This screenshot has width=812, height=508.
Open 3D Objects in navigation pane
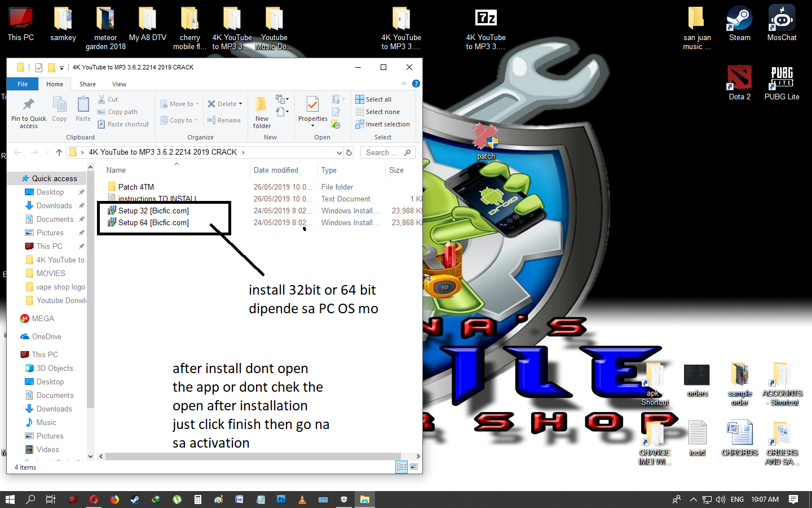[x=55, y=368]
